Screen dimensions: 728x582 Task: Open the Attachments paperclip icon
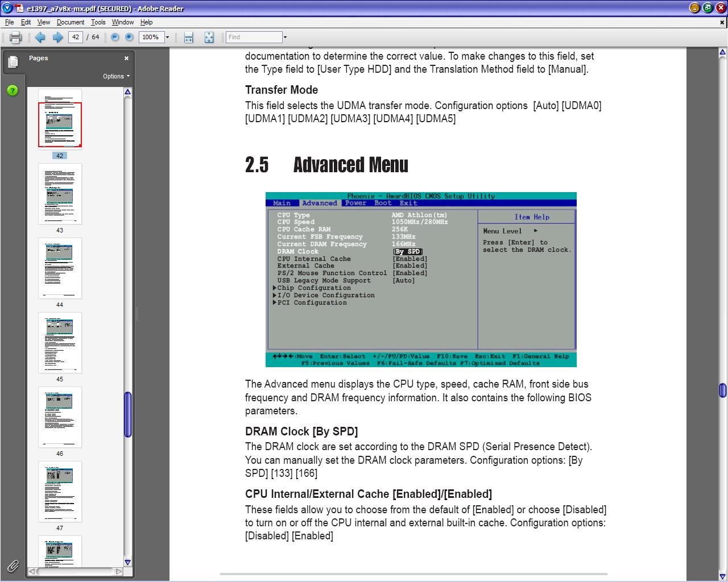click(13, 566)
